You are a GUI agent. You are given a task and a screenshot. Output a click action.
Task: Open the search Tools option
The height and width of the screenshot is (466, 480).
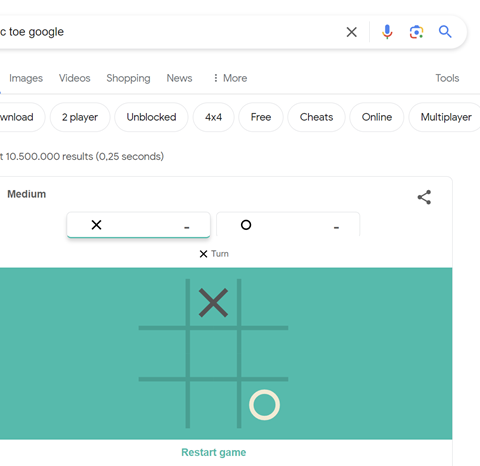pos(447,78)
